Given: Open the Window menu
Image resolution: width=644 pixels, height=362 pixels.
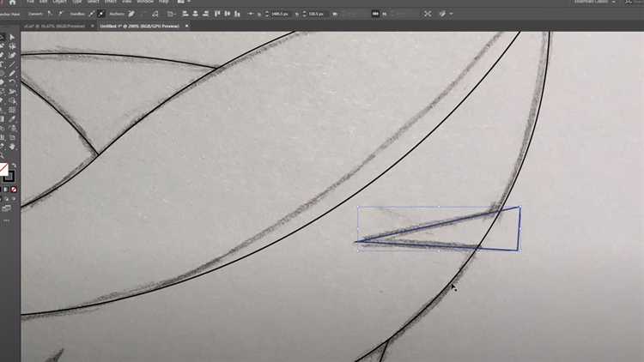Looking at the screenshot, I should (x=144, y=2).
